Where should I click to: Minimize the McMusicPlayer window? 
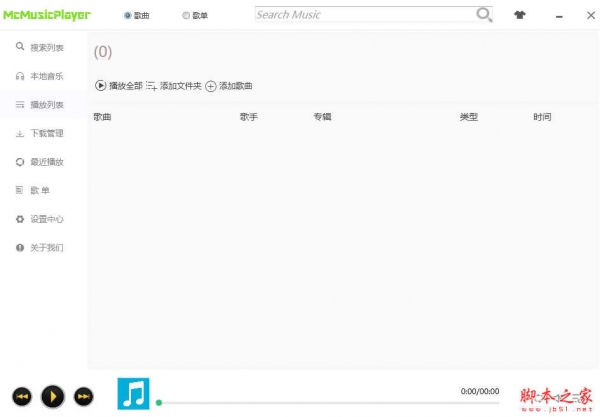tap(559, 16)
